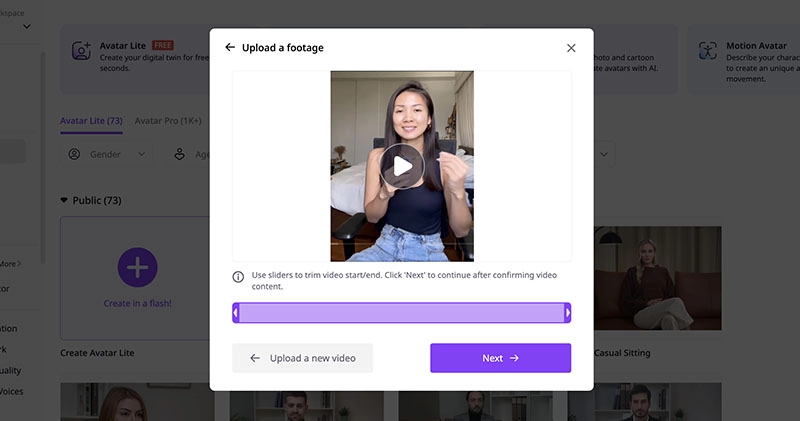Click the More link in sidebar
The image size is (800, 421).
(10, 264)
